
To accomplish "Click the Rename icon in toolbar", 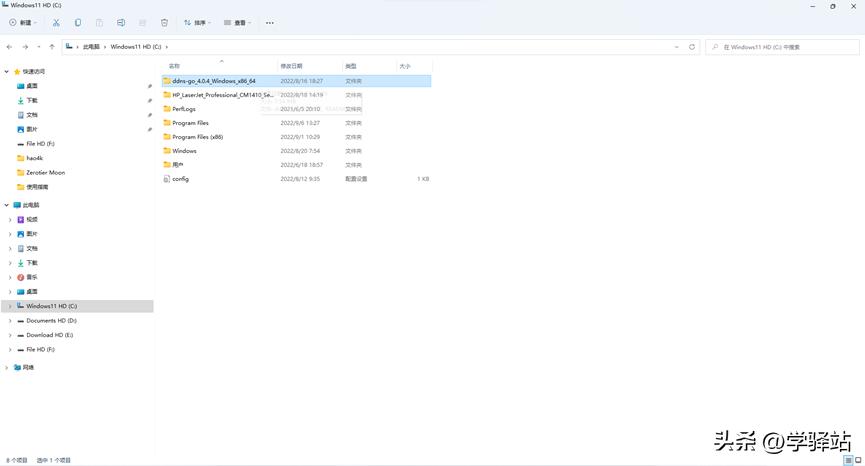I will point(121,22).
